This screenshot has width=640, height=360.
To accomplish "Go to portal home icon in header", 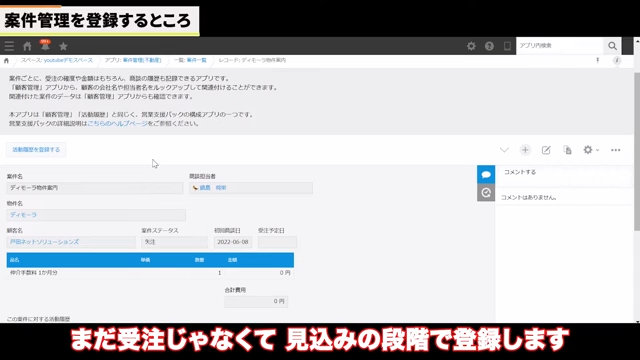I will pos(27,46).
